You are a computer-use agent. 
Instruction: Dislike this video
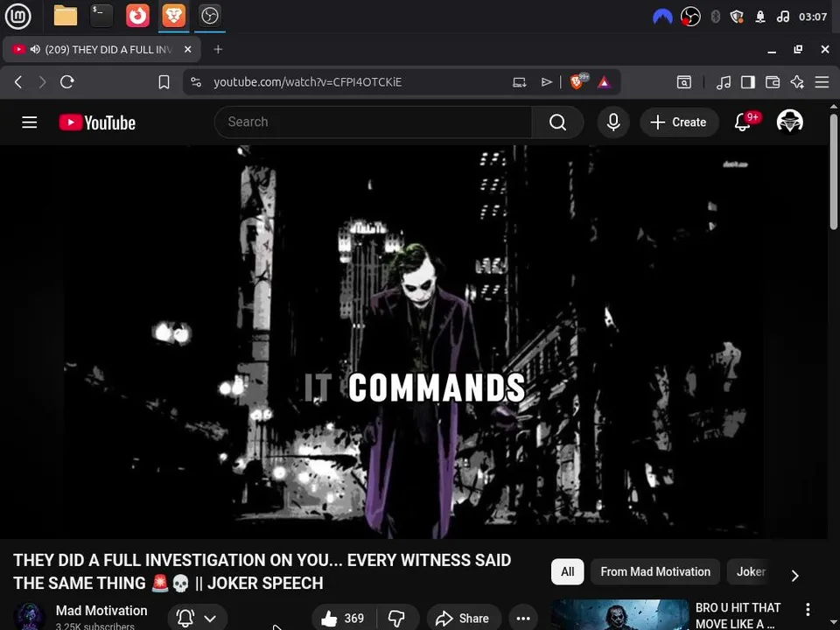pyautogui.click(x=397, y=618)
